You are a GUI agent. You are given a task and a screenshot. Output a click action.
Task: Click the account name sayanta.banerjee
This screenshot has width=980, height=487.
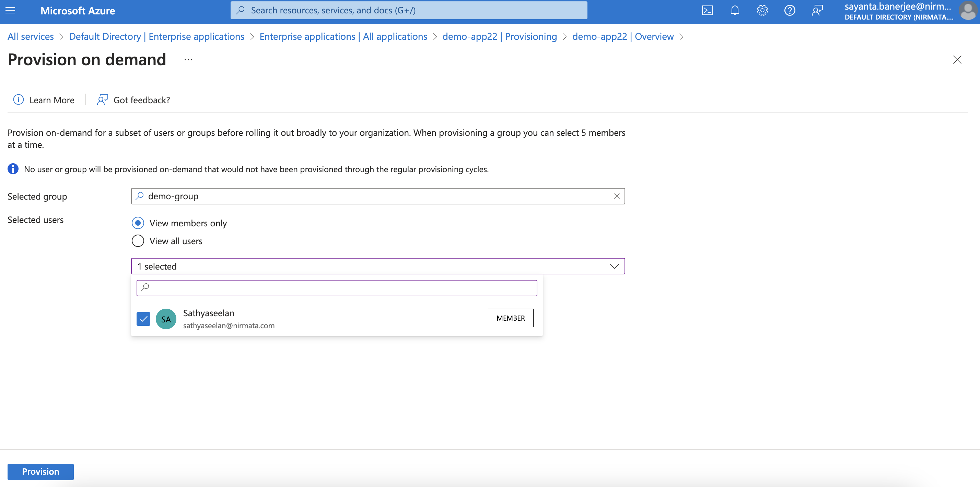pyautogui.click(x=897, y=7)
